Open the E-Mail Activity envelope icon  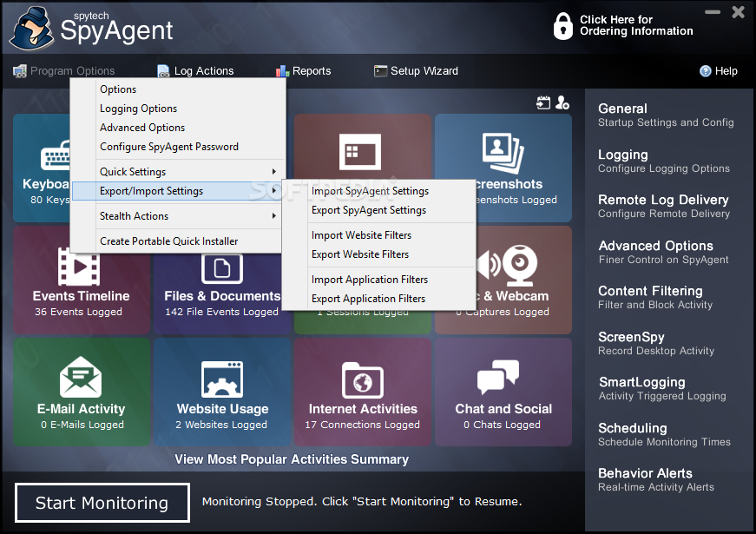pyautogui.click(x=81, y=377)
